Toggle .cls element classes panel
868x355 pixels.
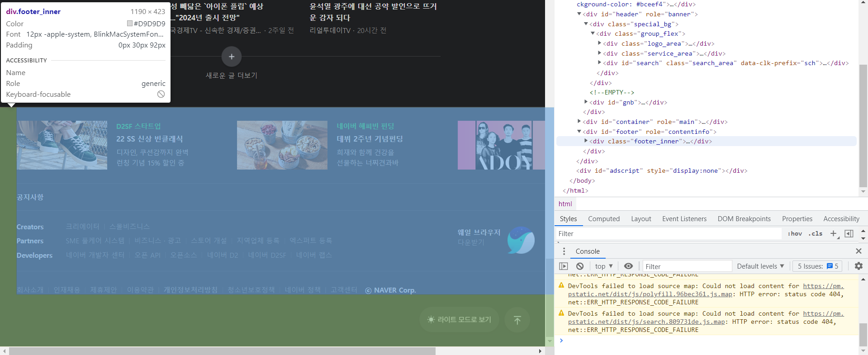816,234
